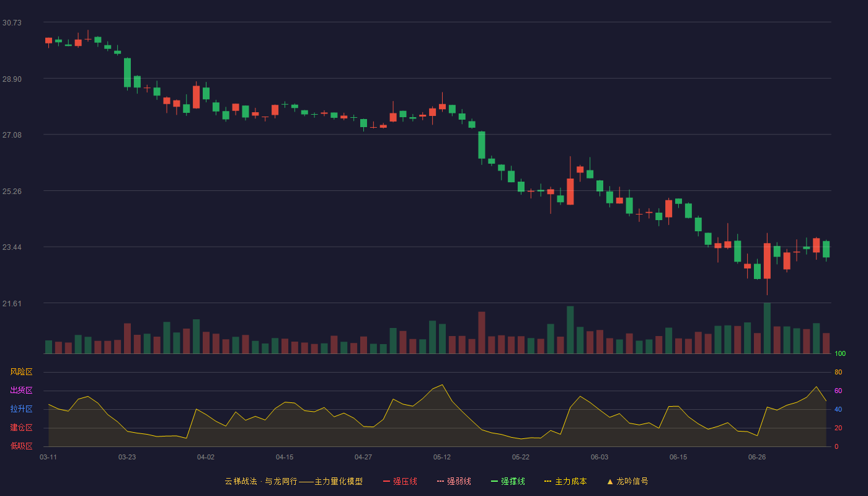Select the 建仓区 zone label
This screenshot has height=496, width=868.
click(21, 428)
